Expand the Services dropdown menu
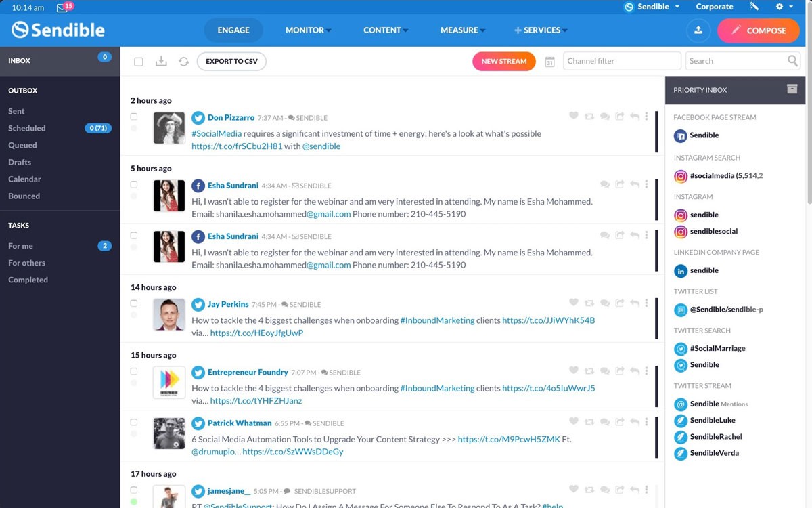This screenshot has width=812, height=508. [541, 30]
